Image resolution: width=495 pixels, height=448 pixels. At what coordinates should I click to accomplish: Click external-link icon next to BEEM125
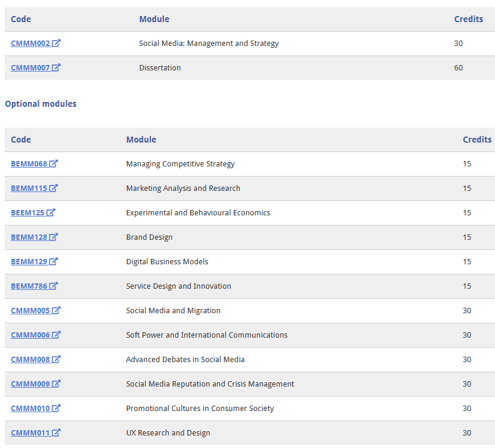pyautogui.click(x=51, y=212)
